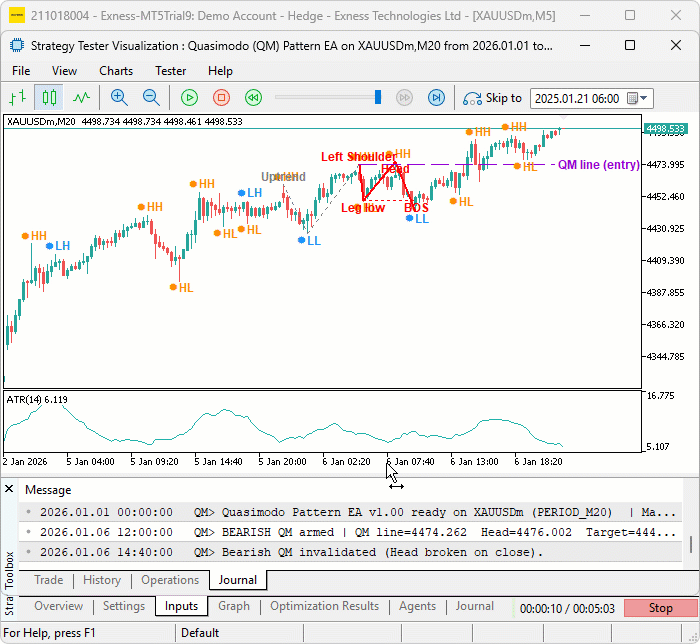Click the green play button
Image resolution: width=700 pixels, height=644 pixels.
pyautogui.click(x=189, y=97)
